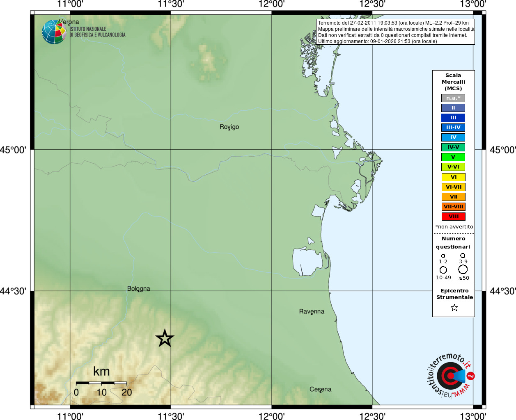Select the blue III-IV intensity swatch
The image size is (516, 420).
tap(453, 128)
